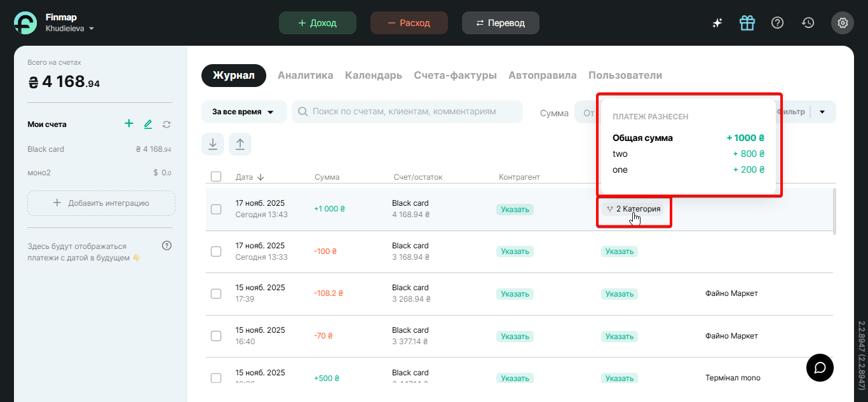Switch to the Аналитика tab

click(x=305, y=76)
